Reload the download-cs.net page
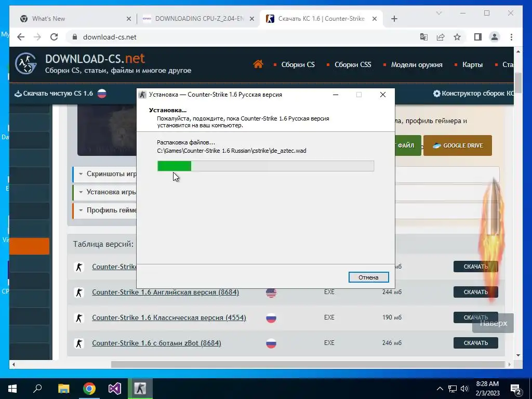The height and width of the screenshot is (399, 532). coord(54,37)
